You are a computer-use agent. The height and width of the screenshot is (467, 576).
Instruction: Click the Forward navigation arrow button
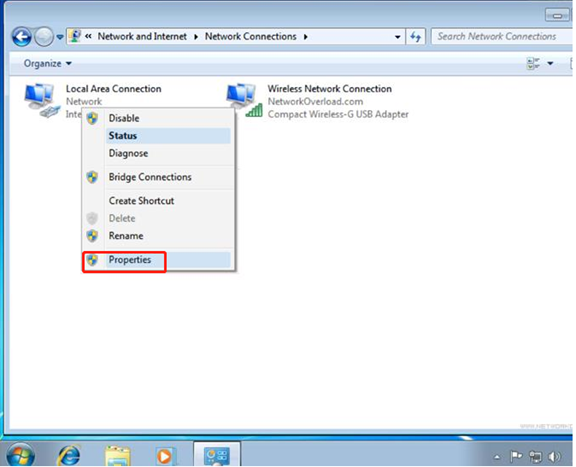[44, 37]
